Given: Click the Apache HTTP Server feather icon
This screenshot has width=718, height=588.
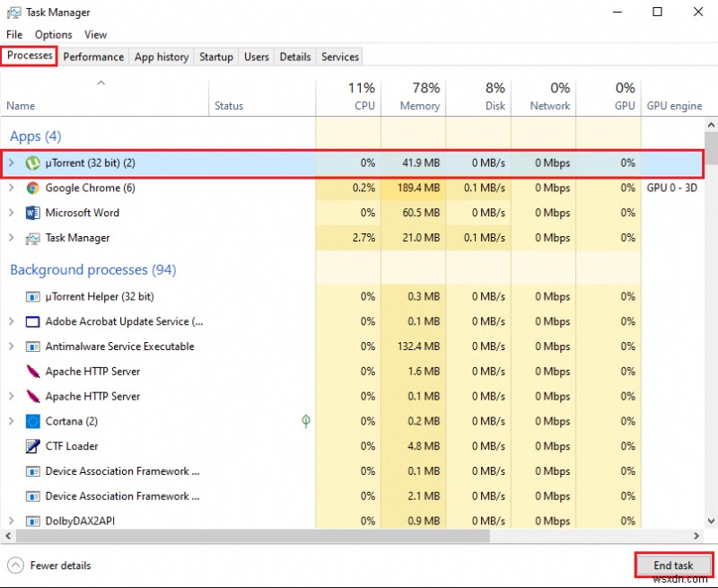Looking at the screenshot, I should click(32, 371).
